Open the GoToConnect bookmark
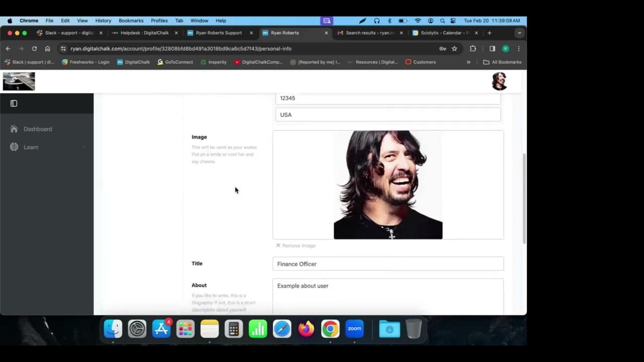This screenshot has height=362, width=644. (175, 62)
